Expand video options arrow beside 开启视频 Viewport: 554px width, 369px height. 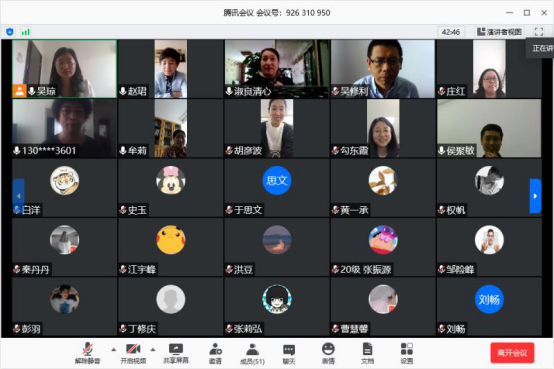153,350
